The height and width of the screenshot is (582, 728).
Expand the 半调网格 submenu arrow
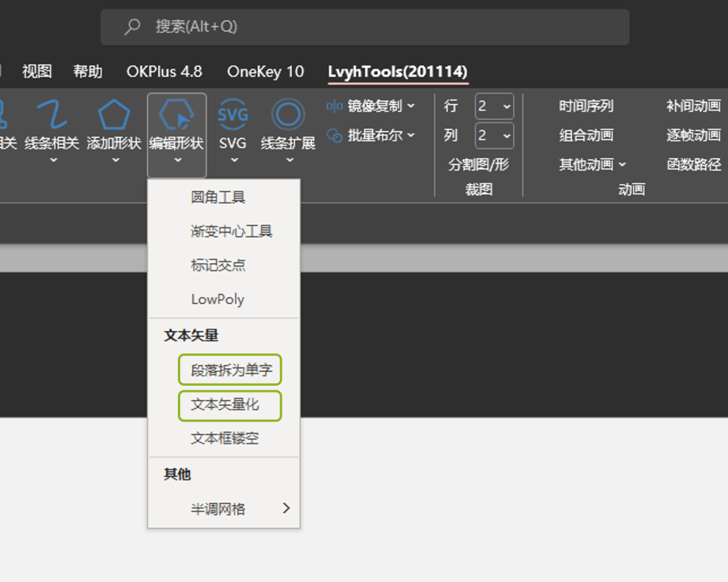click(286, 508)
